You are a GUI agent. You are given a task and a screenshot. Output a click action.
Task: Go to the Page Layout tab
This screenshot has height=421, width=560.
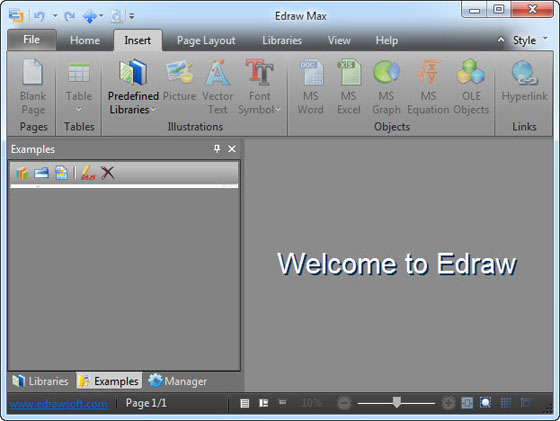point(206,41)
